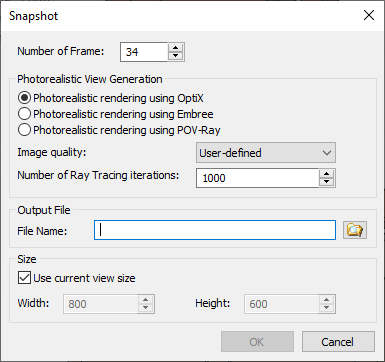Click the 'Image quality:' label
This screenshot has width=385, height=362.
pyautogui.click(x=52, y=152)
